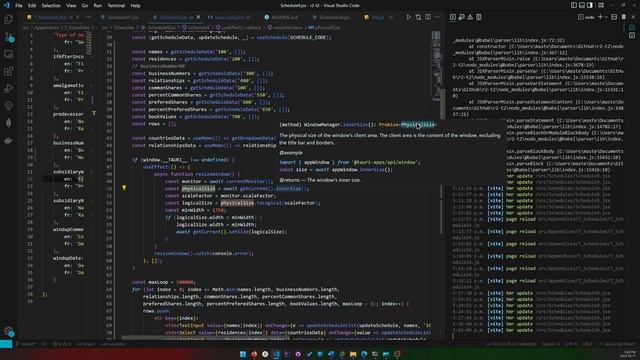Screen dimensions: 640x360
Task: Open the Windows Start menu
Action: point(243,354)
